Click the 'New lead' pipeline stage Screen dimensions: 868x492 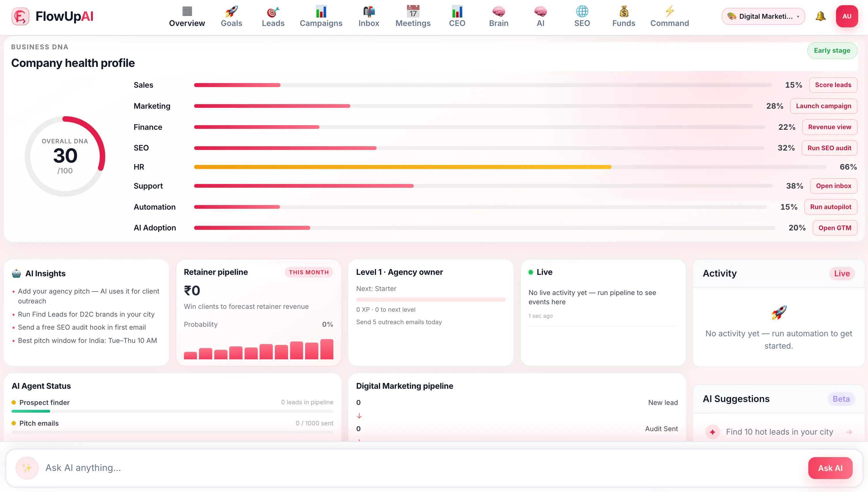663,402
